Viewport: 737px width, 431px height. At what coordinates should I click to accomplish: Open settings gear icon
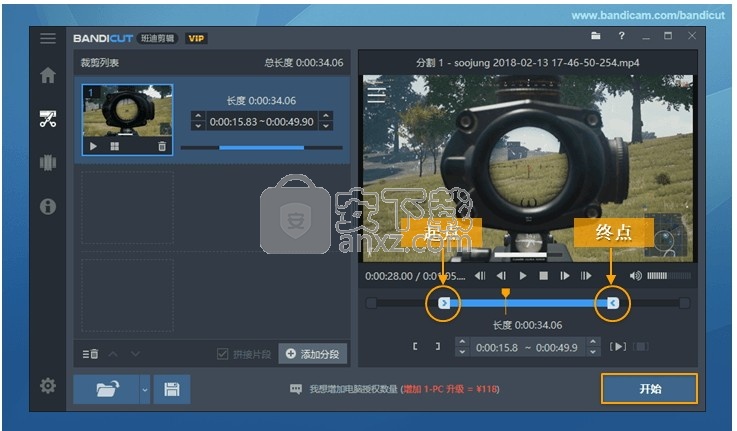tap(47, 385)
